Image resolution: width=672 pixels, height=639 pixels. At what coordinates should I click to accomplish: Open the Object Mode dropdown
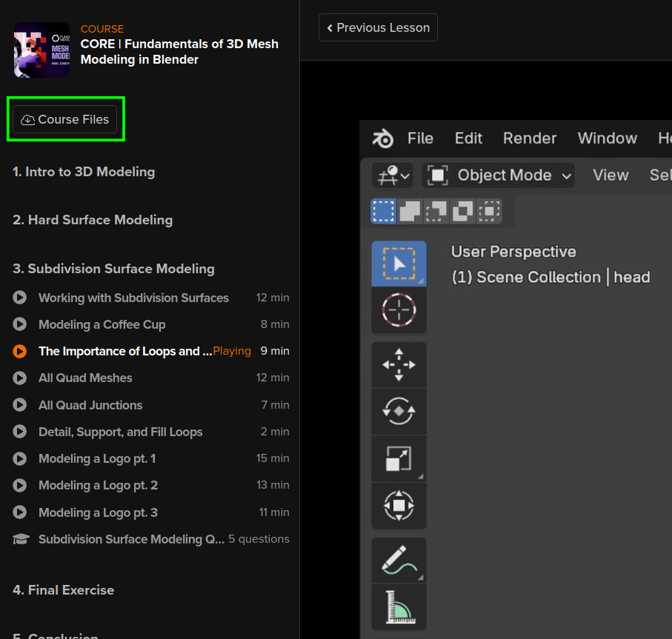tap(498, 175)
